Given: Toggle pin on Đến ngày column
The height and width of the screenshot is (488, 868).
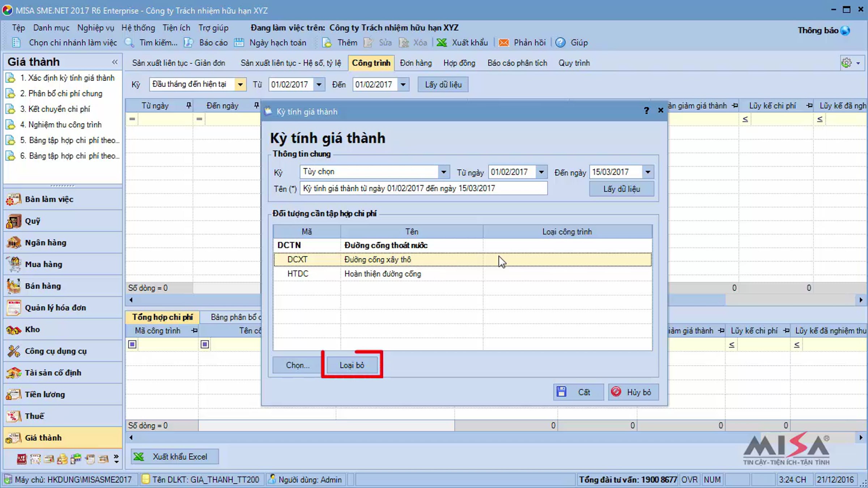Looking at the screenshot, I should pos(256,106).
